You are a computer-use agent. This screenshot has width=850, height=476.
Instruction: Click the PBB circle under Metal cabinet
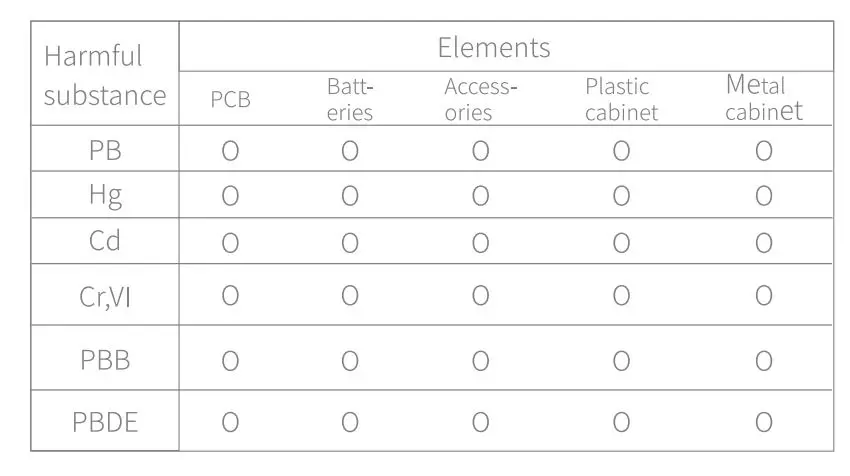763,360
